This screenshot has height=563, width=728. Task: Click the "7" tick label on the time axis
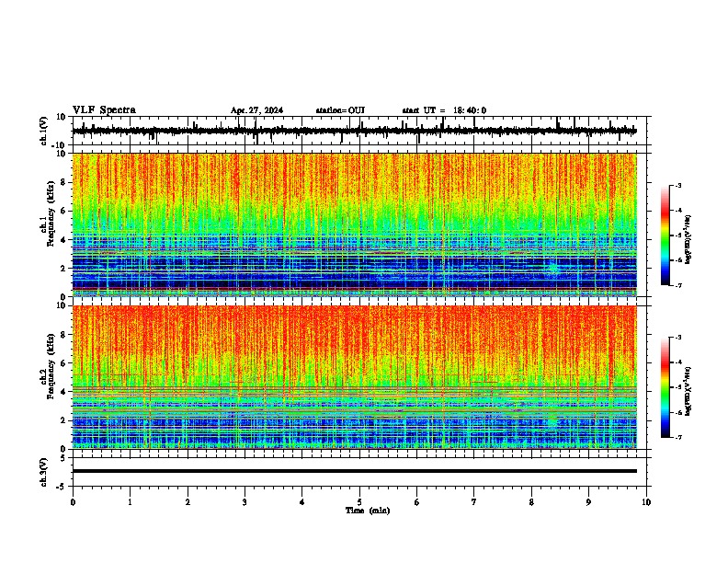pos(474,502)
